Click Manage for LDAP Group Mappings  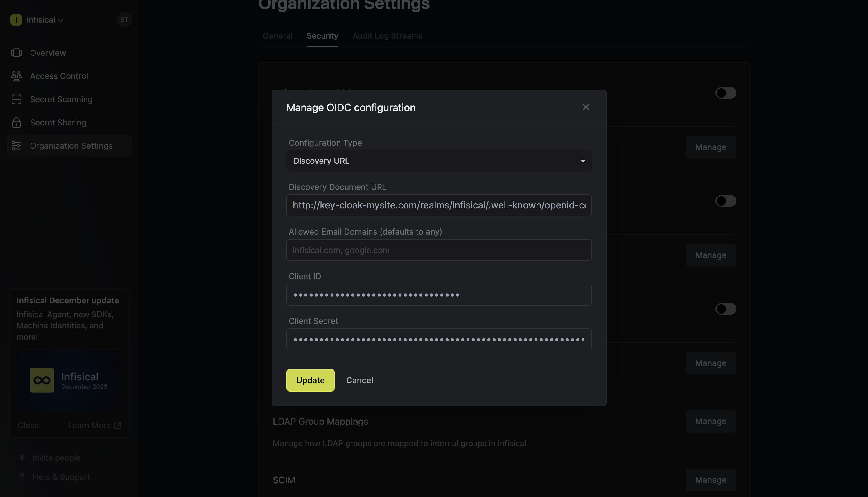click(x=711, y=421)
